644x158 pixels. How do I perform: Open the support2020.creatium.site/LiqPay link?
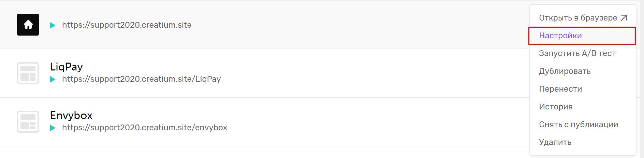pos(142,79)
